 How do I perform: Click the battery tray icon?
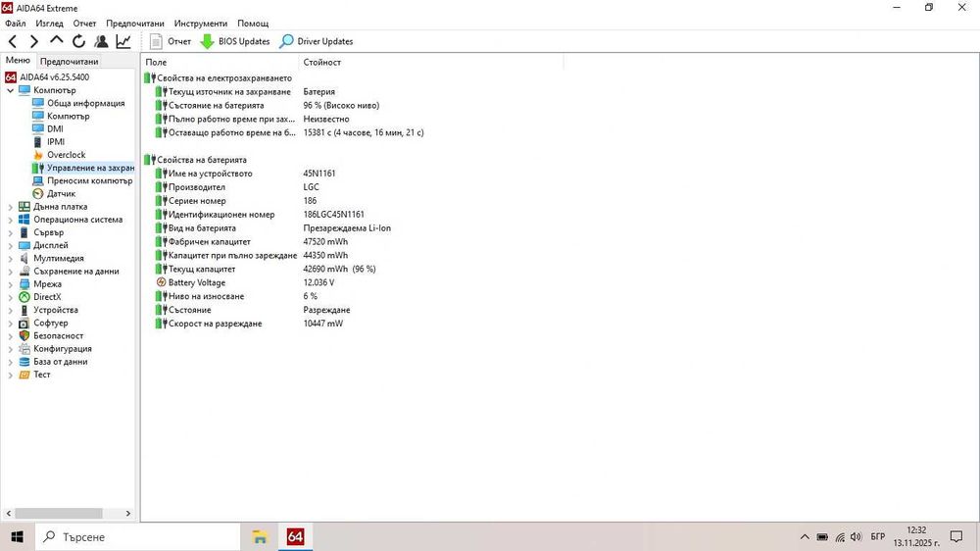(822, 536)
